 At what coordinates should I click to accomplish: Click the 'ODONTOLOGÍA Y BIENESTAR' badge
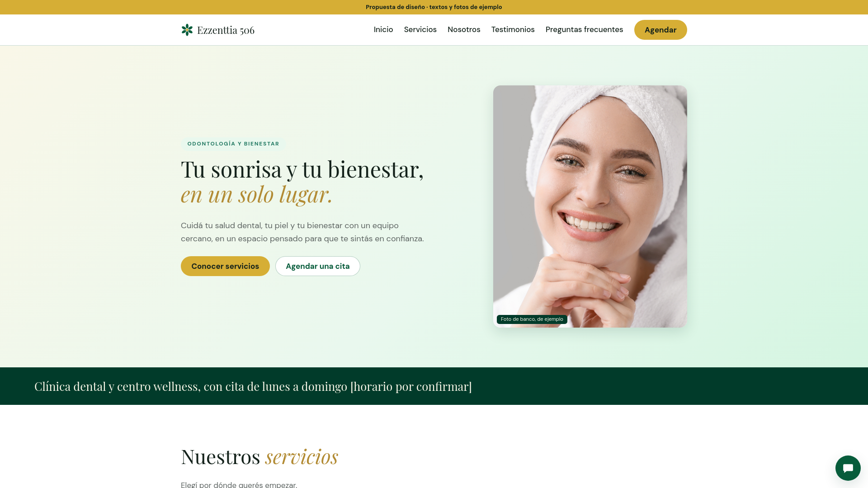pyautogui.click(x=233, y=144)
